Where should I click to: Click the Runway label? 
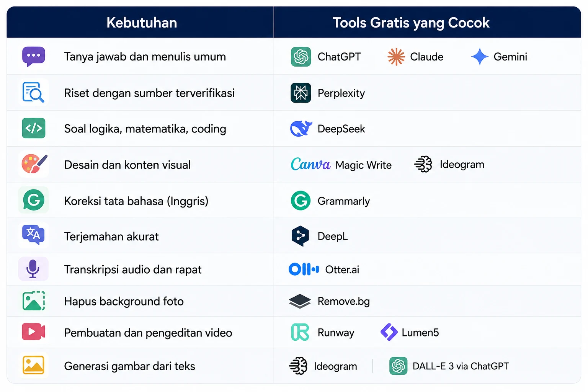[336, 333]
